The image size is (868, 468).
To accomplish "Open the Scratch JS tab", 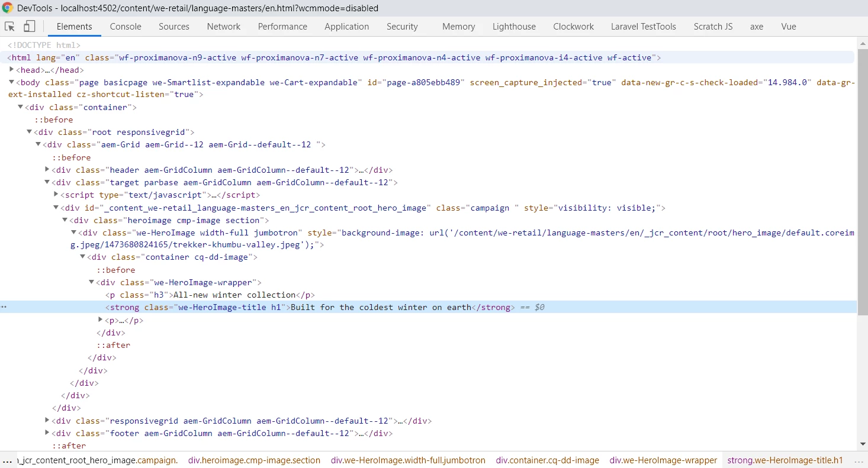I will [713, 27].
